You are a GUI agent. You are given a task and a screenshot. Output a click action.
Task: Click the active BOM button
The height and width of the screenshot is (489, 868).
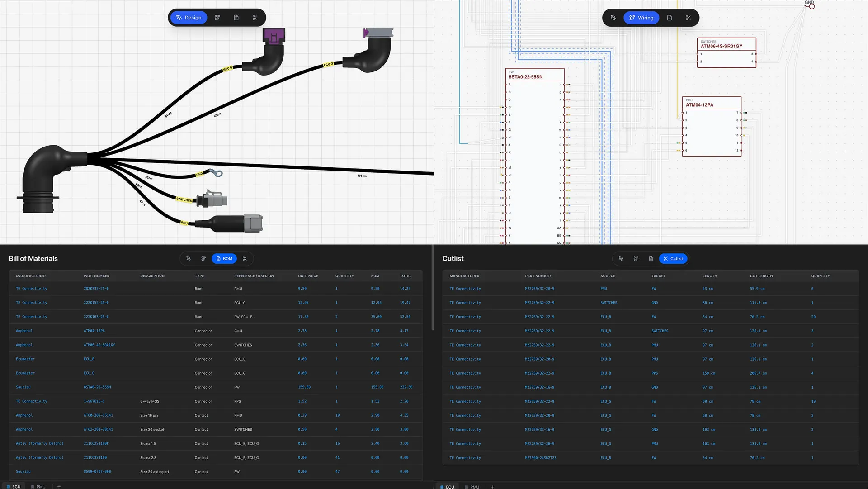[x=224, y=259]
